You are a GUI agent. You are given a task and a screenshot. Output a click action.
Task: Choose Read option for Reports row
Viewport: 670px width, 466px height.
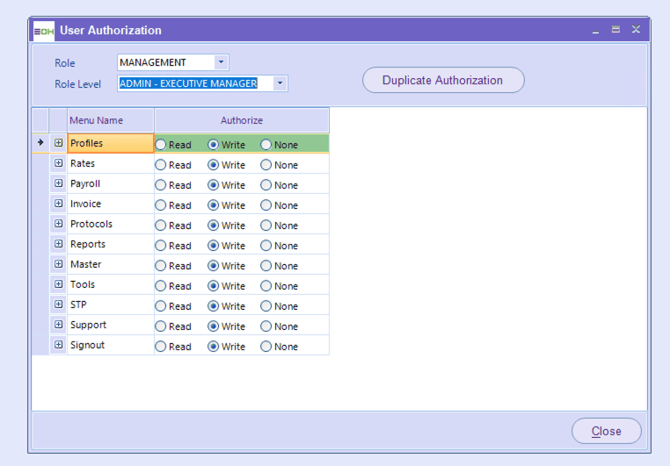(x=161, y=245)
